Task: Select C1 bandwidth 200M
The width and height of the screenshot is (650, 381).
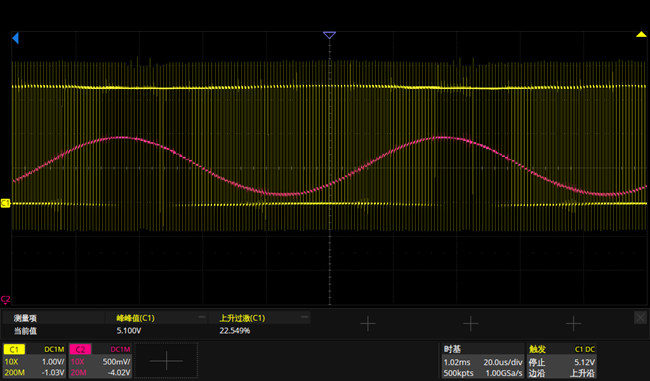Action: pyautogui.click(x=15, y=372)
